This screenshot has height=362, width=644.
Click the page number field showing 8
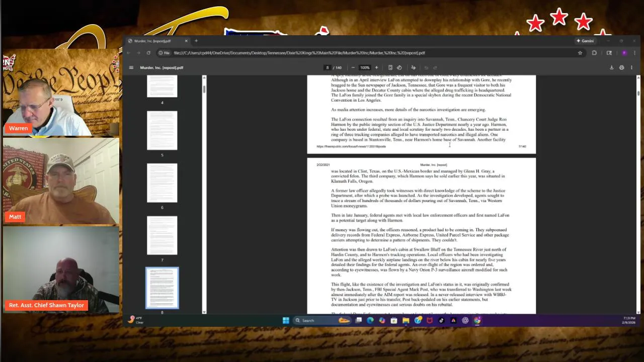click(x=328, y=67)
